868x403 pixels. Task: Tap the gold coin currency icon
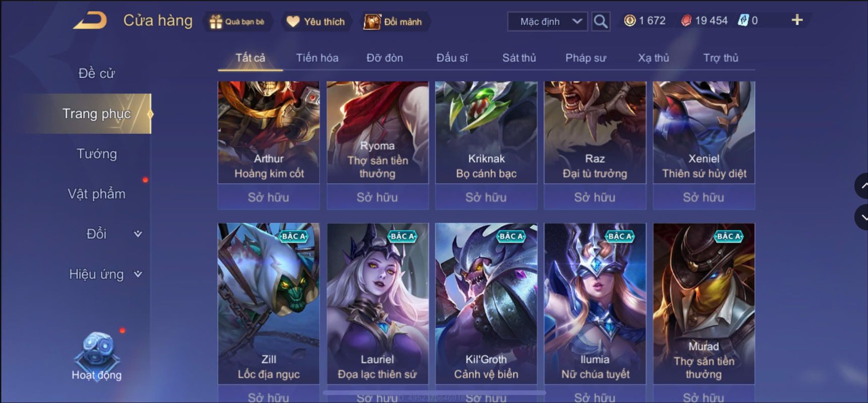tap(630, 21)
